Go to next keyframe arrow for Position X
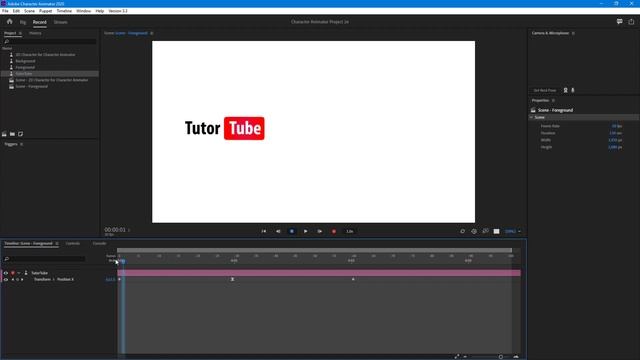 coord(22,280)
